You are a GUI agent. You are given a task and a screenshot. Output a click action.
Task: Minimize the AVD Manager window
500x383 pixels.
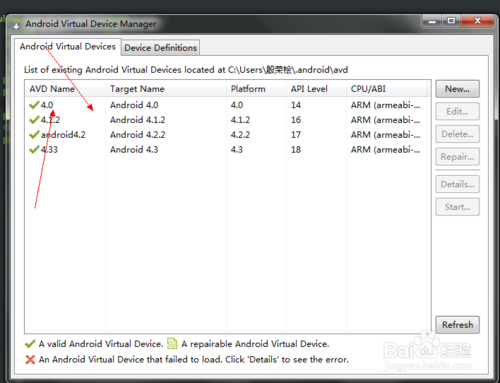coord(432,21)
